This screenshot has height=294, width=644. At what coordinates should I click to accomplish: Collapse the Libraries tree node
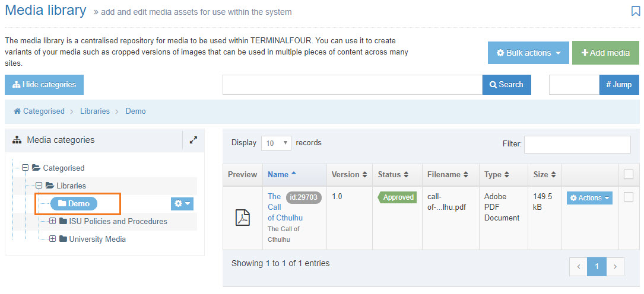[x=39, y=186]
